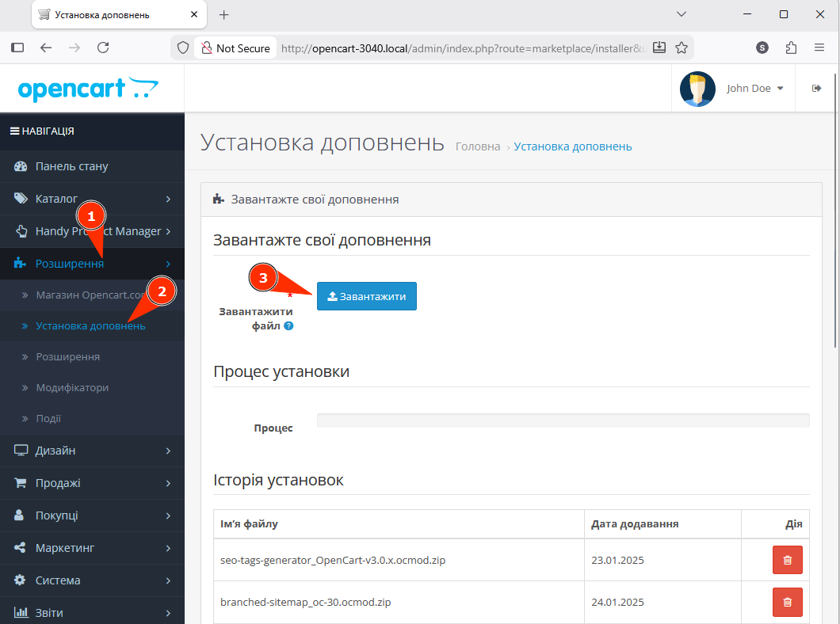Expand the Продажі chevron

pos(168,483)
